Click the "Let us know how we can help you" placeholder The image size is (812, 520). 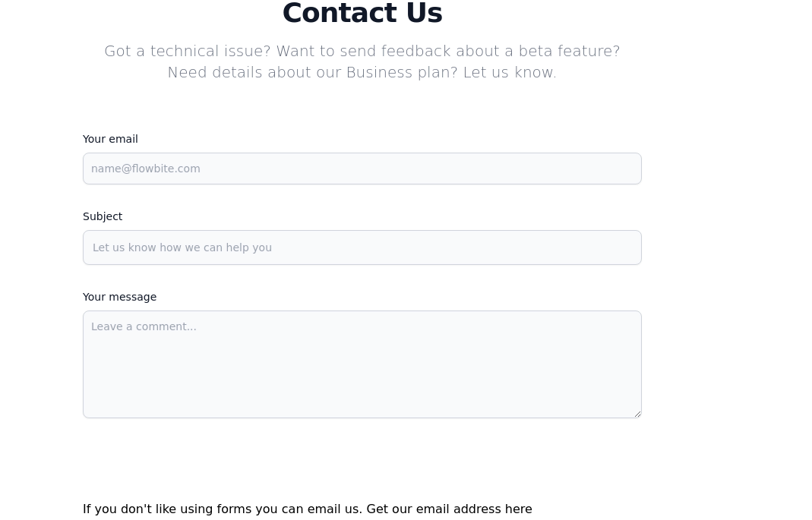[182, 247]
